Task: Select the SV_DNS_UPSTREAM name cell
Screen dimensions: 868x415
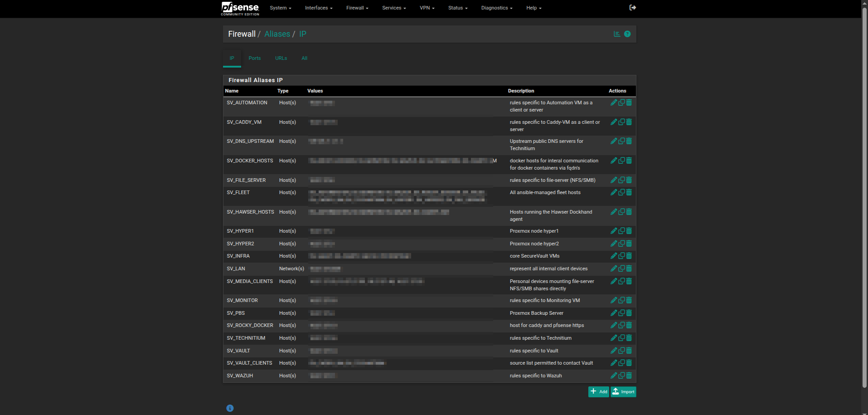Action: click(250, 141)
